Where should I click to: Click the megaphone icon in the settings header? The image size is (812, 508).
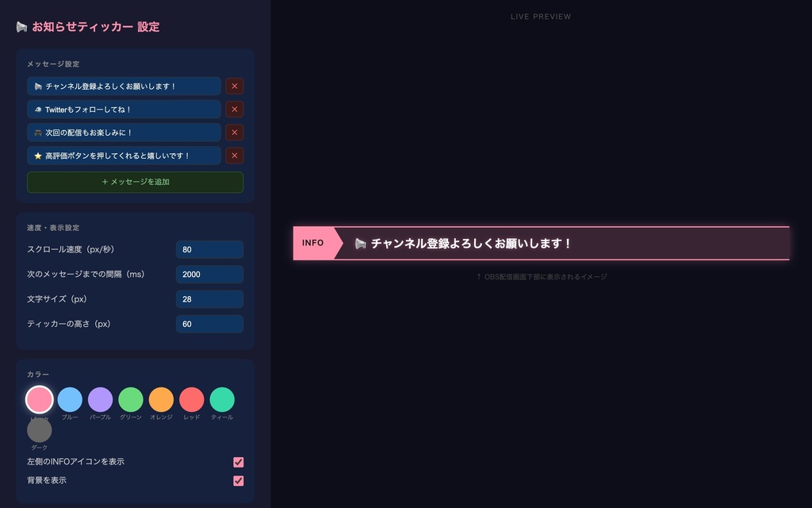click(22, 26)
